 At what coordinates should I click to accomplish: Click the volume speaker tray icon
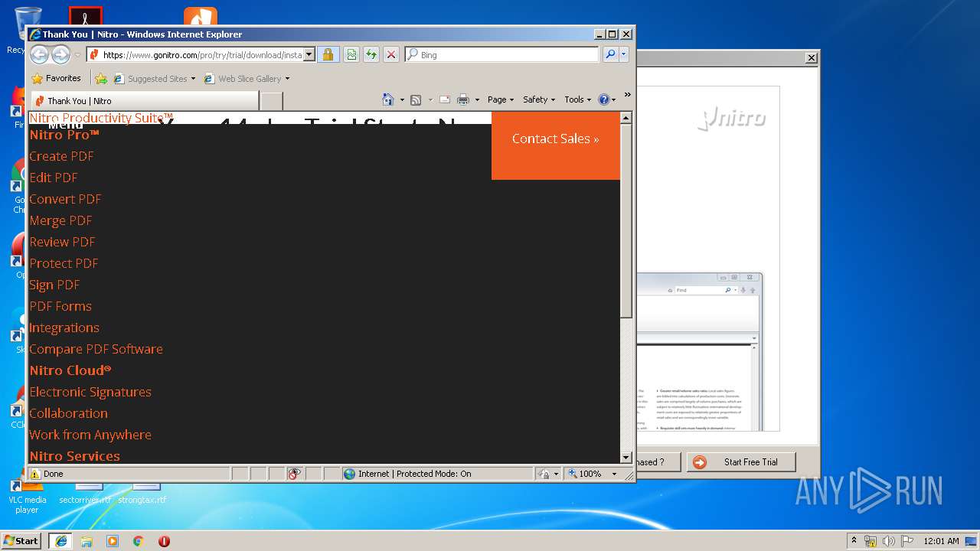click(x=889, y=541)
